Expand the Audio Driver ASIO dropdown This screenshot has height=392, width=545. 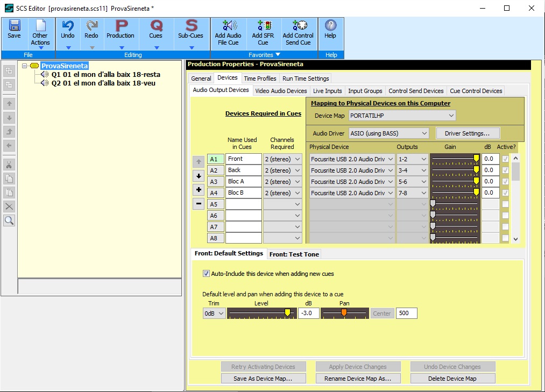tap(388, 133)
